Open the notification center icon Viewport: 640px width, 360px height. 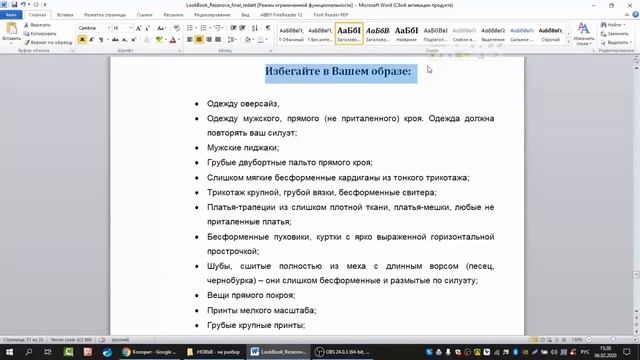point(627,352)
